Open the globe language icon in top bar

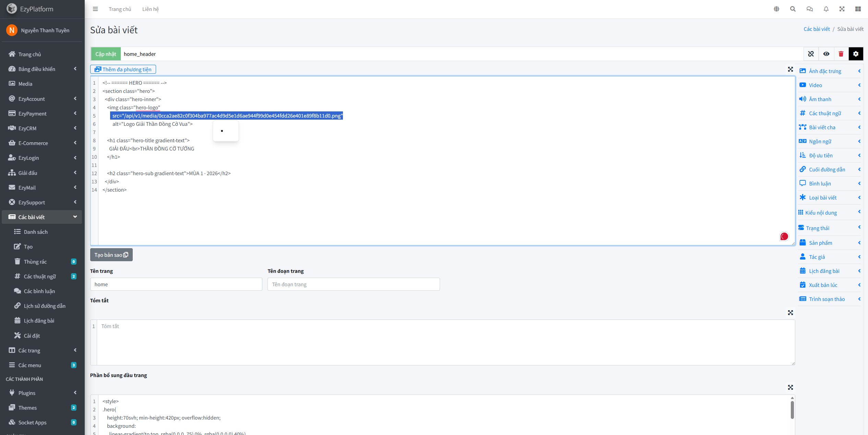click(776, 9)
